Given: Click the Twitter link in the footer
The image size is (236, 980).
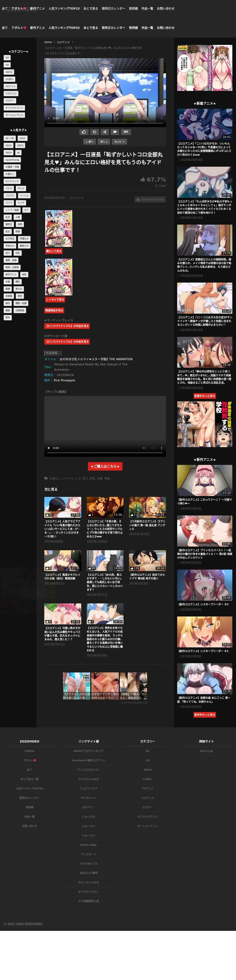Looking at the screenshot, I should 29,751.
